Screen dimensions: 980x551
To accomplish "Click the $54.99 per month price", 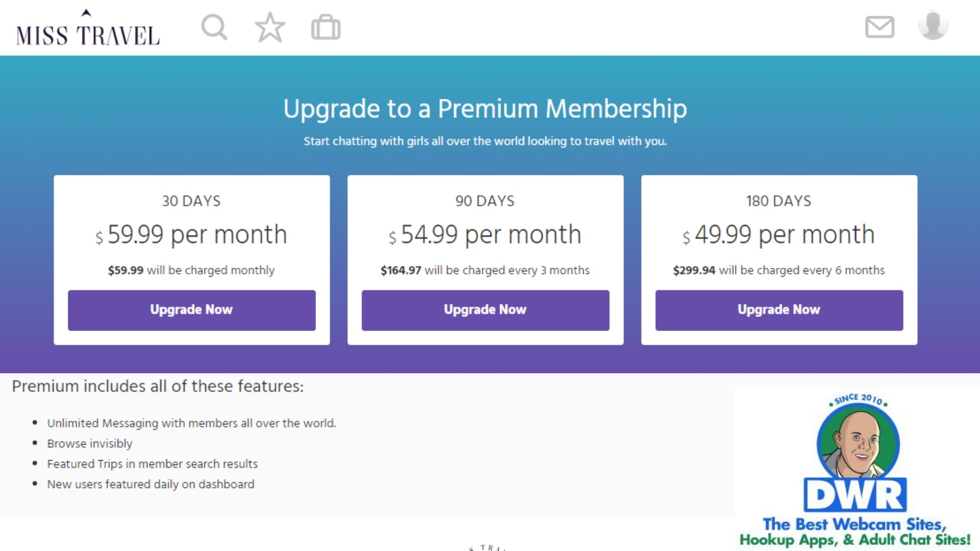I will pyautogui.click(x=485, y=235).
